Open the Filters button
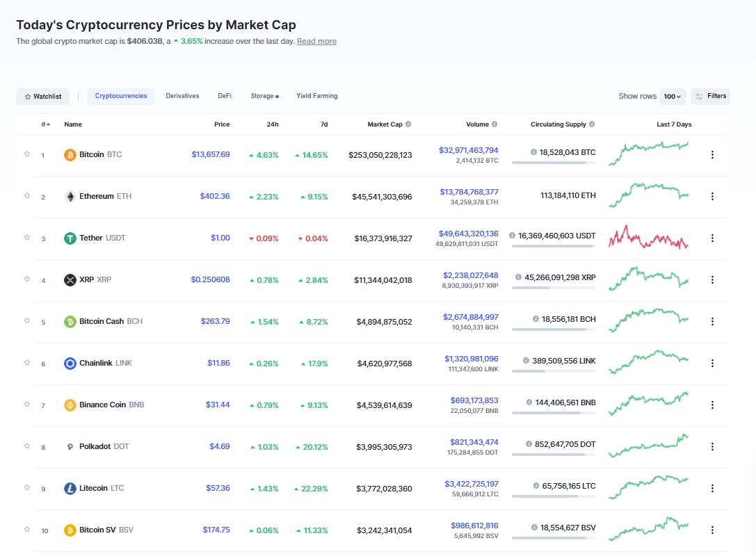Viewport: 756px width, 554px height. [710, 97]
